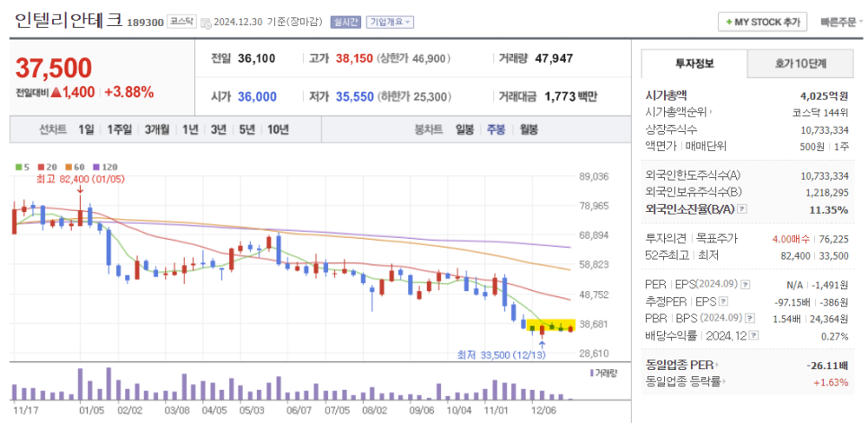Click the green 5 moving average legend
Screen dimensions: 868x423
tap(22, 166)
